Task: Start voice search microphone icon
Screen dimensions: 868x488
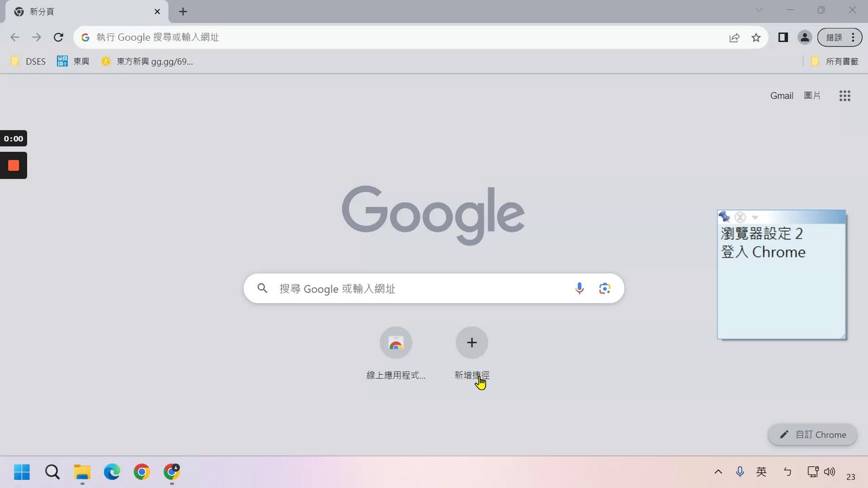Action: [x=579, y=289]
